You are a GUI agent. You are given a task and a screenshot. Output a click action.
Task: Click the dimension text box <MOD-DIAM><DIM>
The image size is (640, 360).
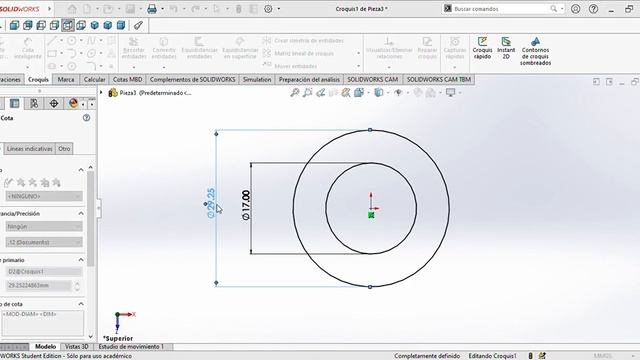pyautogui.click(x=43, y=323)
